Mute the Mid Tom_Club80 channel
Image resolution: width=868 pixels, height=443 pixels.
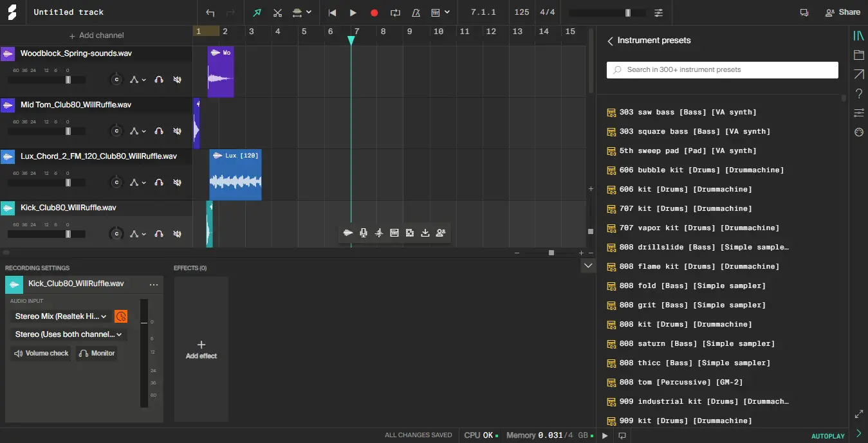pyautogui.click(x=177, y=131)
